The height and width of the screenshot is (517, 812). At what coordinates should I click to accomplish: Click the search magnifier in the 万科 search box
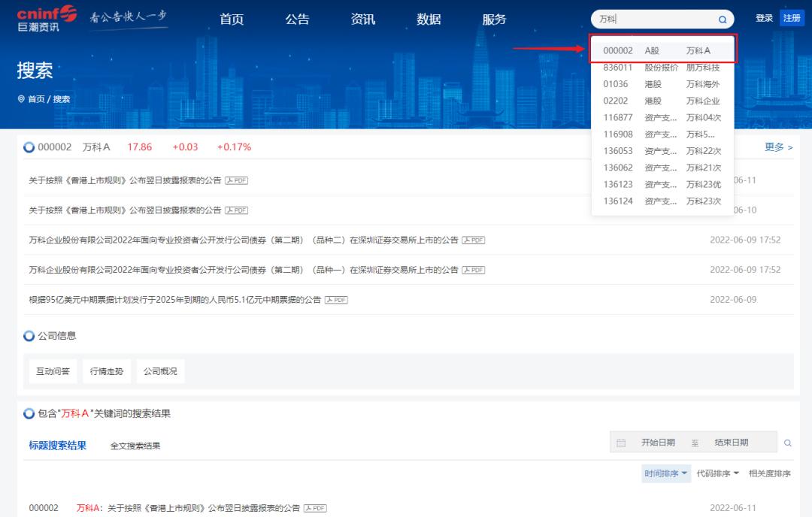(x=721, y=19)
